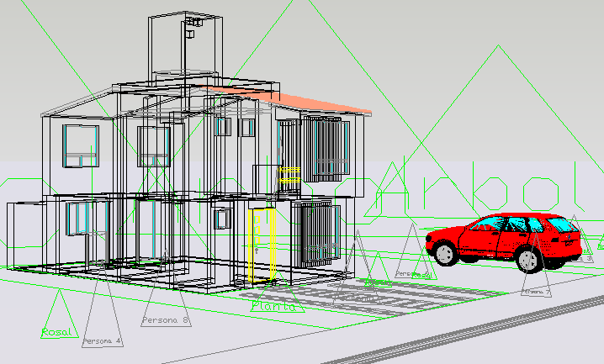
Task: Select the ground floor barred window
Action: coord(318,232)
